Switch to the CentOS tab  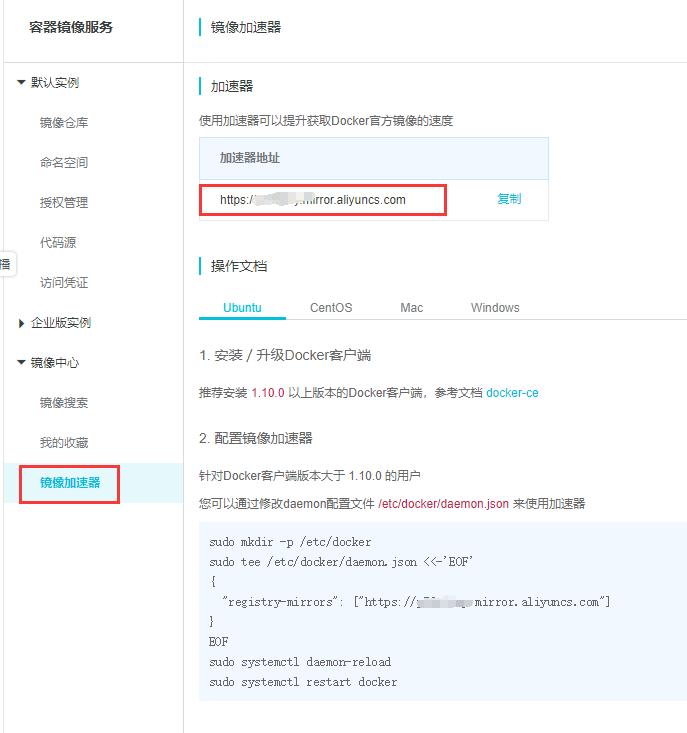point(331,308)
